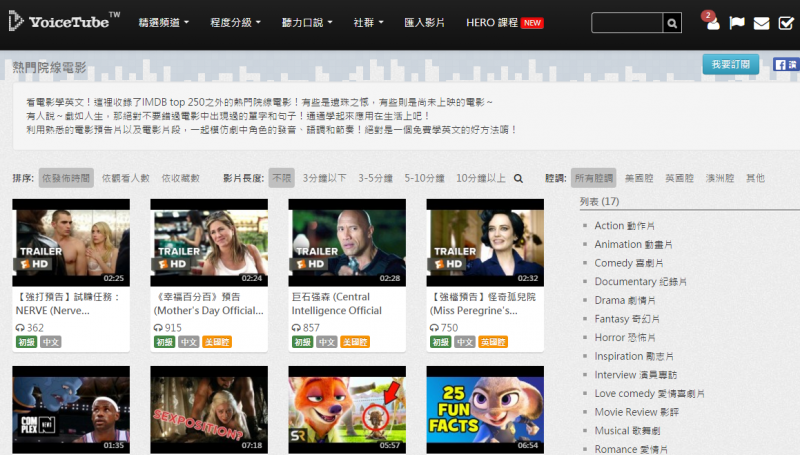Click the search input field in header
Viewport: 800px width, 455px height.
tap(627, 23)
